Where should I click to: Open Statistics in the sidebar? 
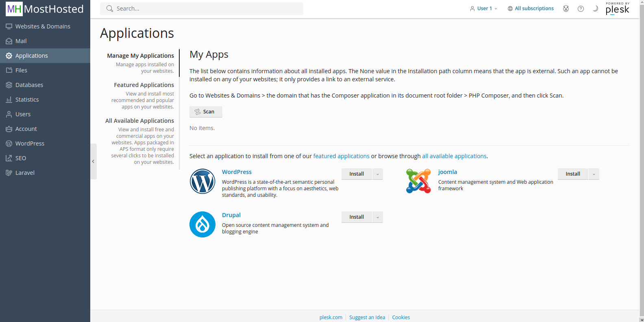(45, 100)
